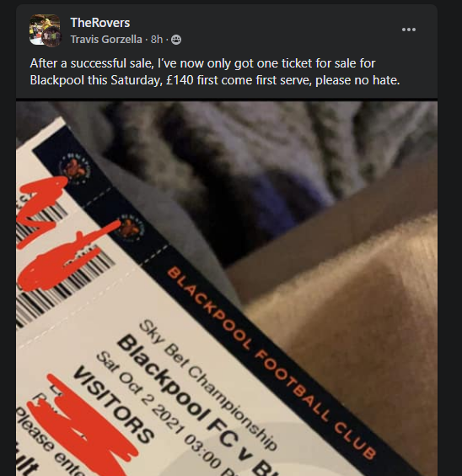The height and width of the screenshot is (476, 462).
Task: Open the 8h timestamp permalink
Action: 157,40
